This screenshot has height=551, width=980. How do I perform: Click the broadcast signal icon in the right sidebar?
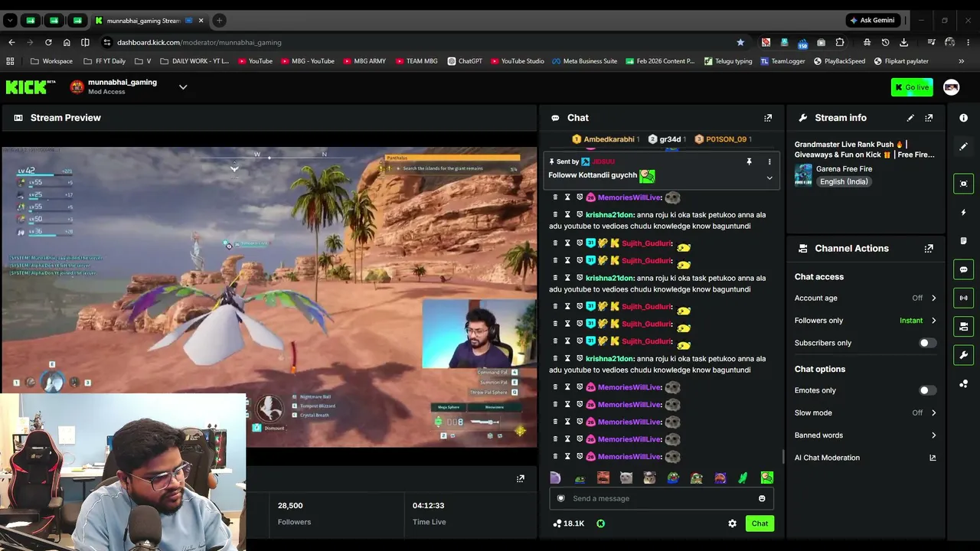964,298
